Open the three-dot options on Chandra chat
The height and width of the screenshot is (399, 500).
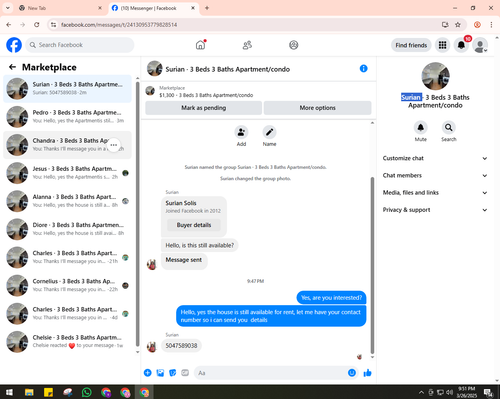pyautogui.click(x=114, y=145)
